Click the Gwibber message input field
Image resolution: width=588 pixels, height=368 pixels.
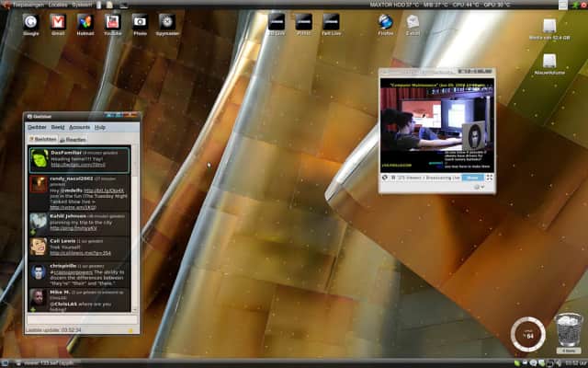[x=81, y=317]
